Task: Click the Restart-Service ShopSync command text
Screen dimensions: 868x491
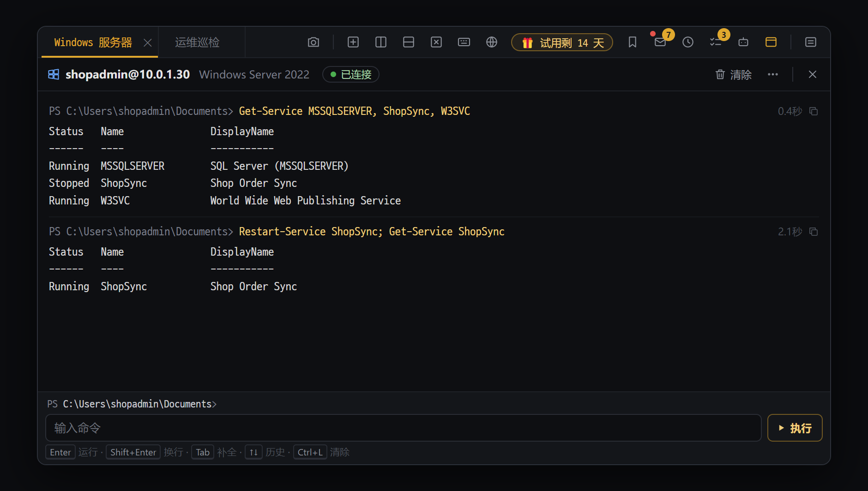Action: point(372,232)
